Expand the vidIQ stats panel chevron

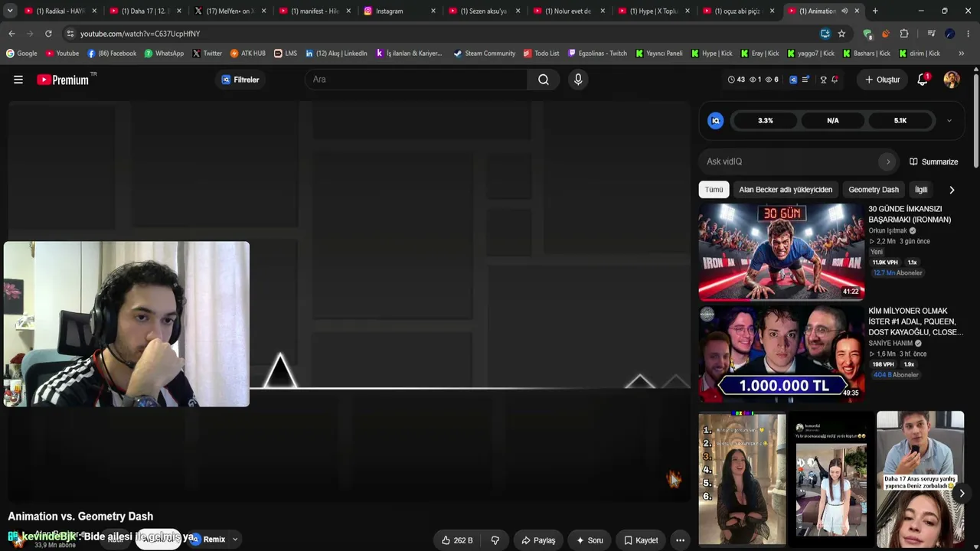tap(949, 121)
